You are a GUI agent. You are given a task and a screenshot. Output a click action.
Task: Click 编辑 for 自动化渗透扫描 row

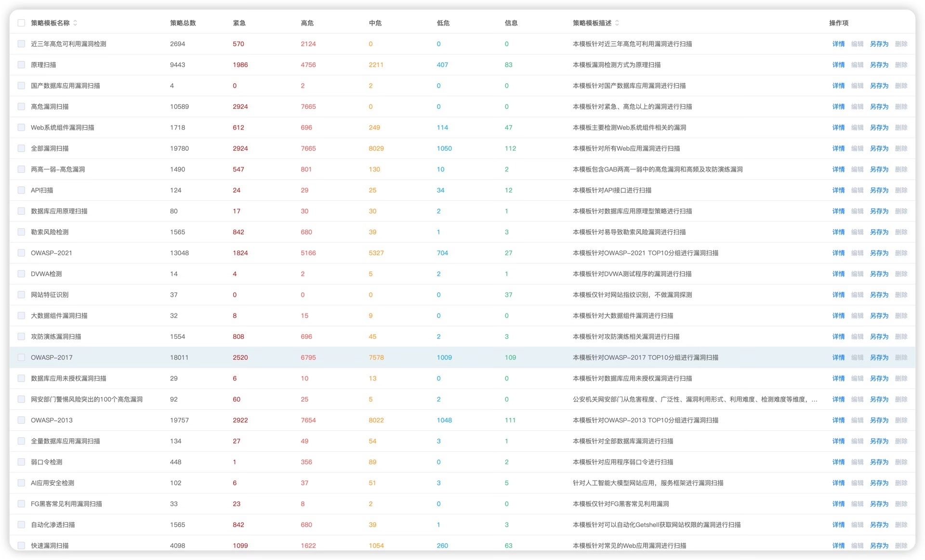point(857,525)
